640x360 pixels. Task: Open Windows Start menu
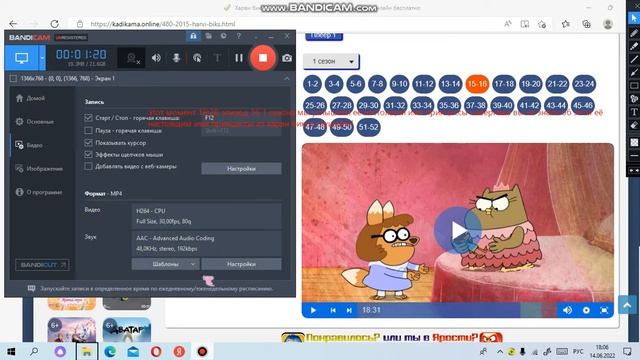(11, 351)
